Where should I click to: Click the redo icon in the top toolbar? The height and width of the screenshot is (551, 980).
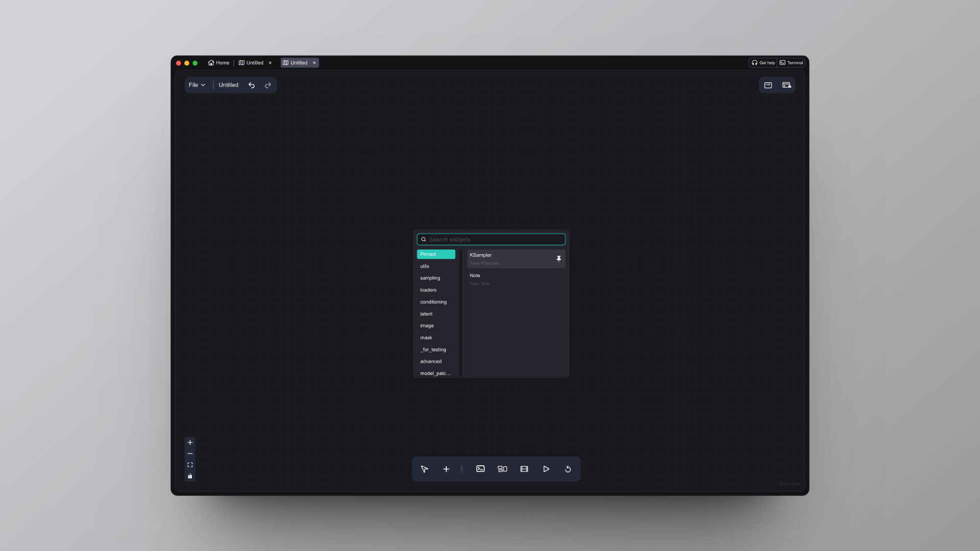coord(268,85)
